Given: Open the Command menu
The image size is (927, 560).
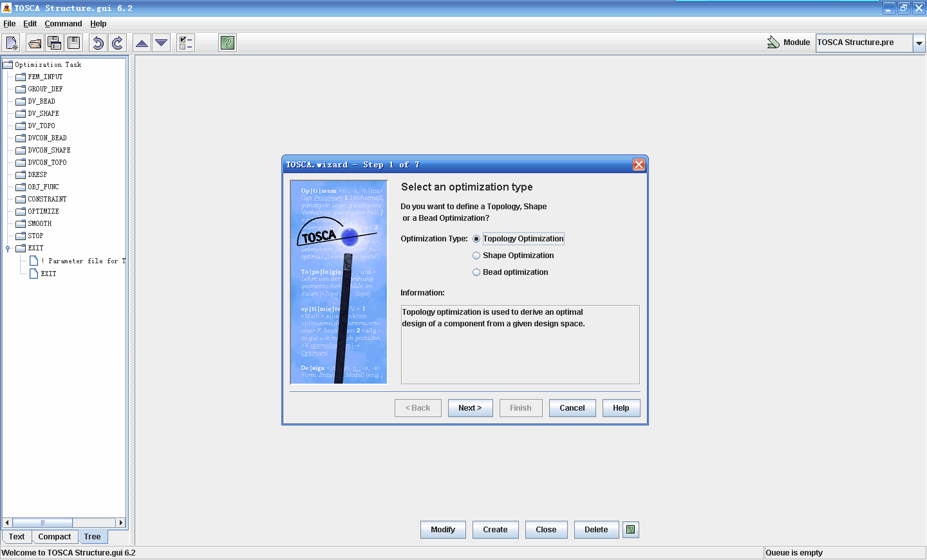Looking at the screenshot, I should [63, 24].
